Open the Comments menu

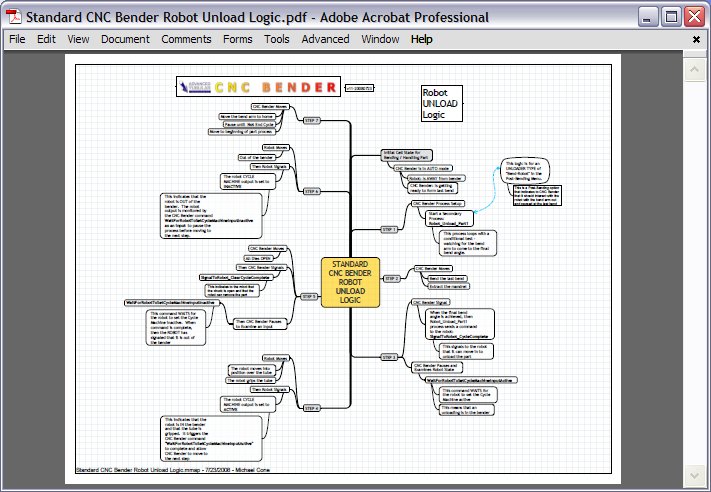pyautogui.click(x=186, y=39)
